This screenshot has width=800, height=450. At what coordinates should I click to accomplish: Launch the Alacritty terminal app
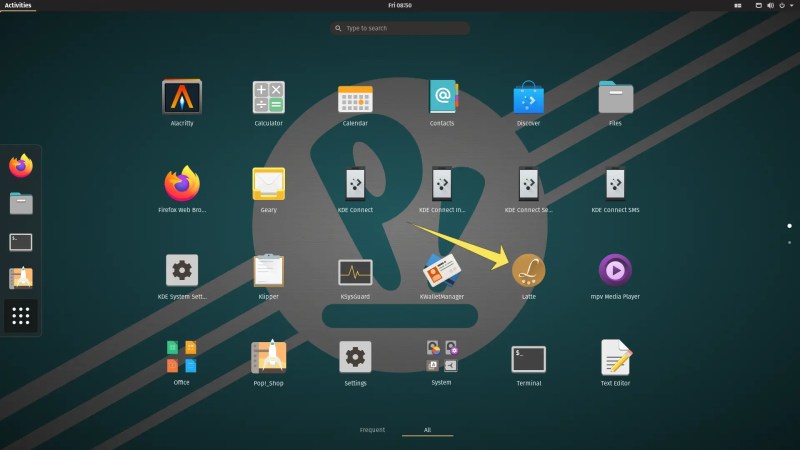(181, 97)
